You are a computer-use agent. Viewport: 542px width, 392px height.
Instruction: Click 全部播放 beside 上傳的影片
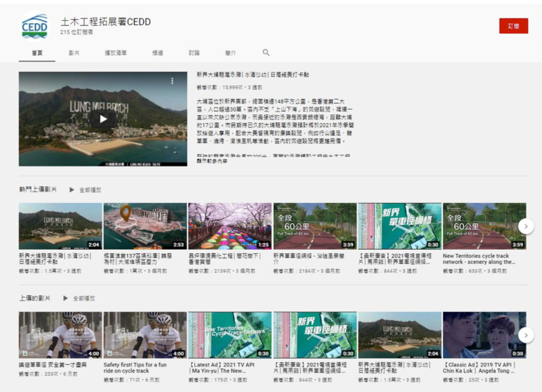coord(79,298)
